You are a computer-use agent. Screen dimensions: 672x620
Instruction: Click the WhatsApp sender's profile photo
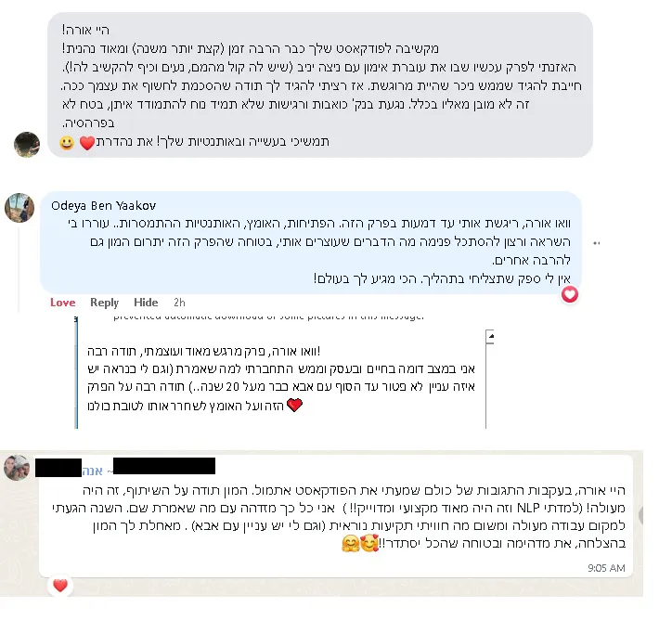tap(17, 468)
